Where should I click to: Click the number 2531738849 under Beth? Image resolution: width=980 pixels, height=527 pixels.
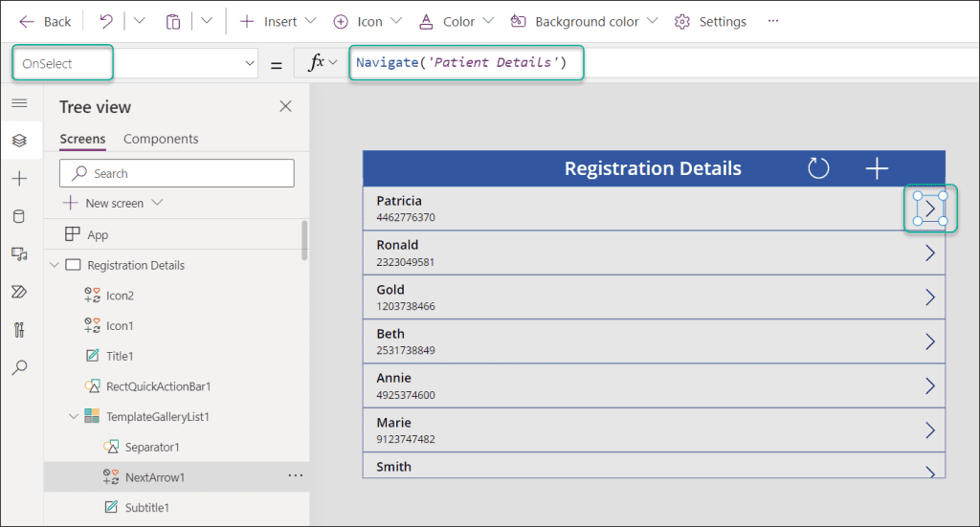tap(406, 350)
